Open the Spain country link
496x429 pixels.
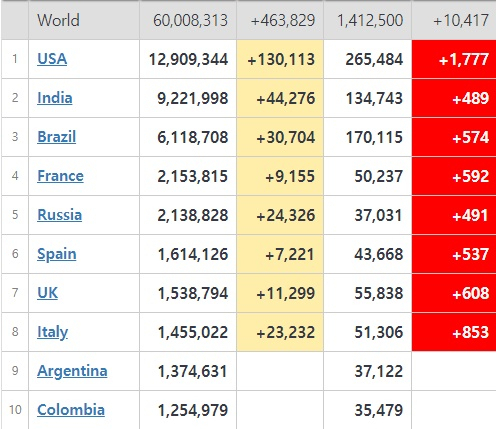(57, 254)
